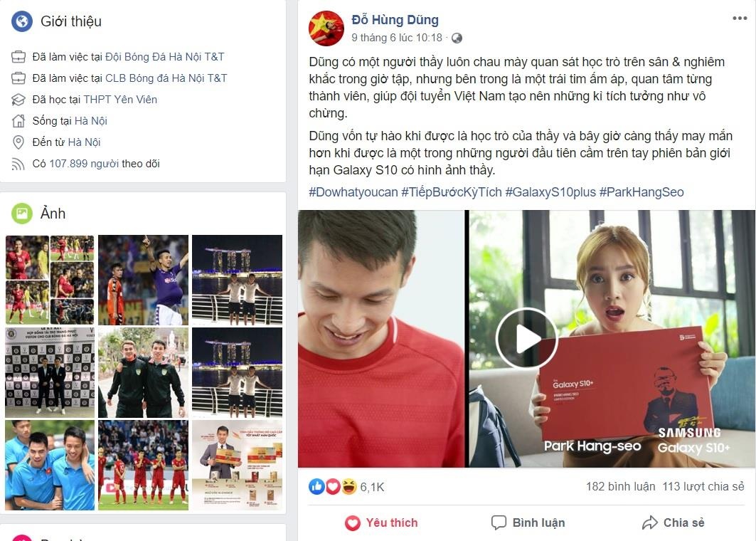The height and width of the screenshot is (541, 756).
Task: Click Đỗ Hùng Dũng profile avatar
Action: (326, 28)
